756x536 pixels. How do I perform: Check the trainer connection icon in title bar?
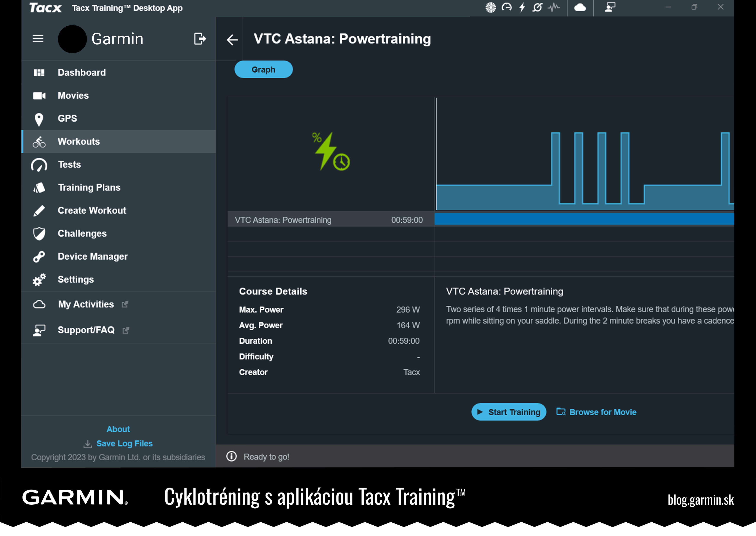pos(491,7)
